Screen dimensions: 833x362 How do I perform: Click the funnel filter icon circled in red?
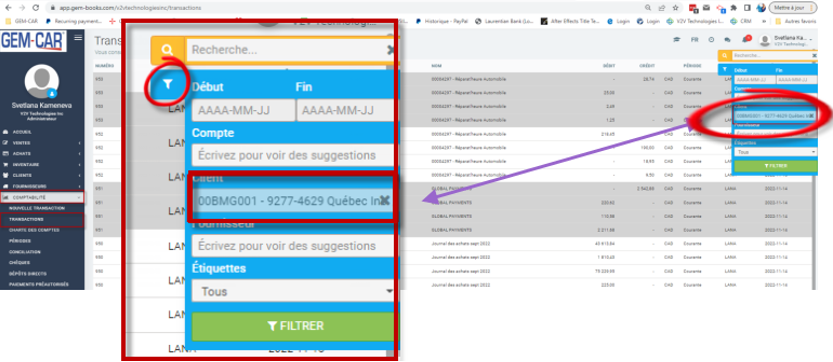coord(167,84)
